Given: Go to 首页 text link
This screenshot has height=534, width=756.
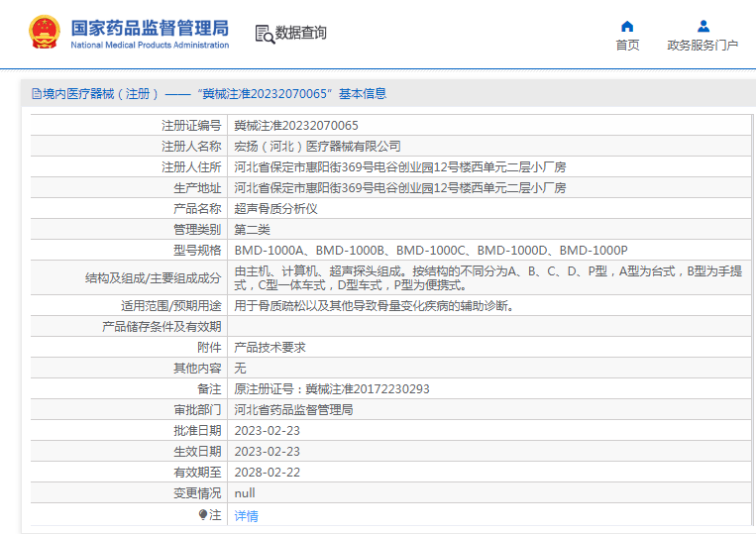Looking at the screenshot, I should pyautogui.click(x=627, y=46).
